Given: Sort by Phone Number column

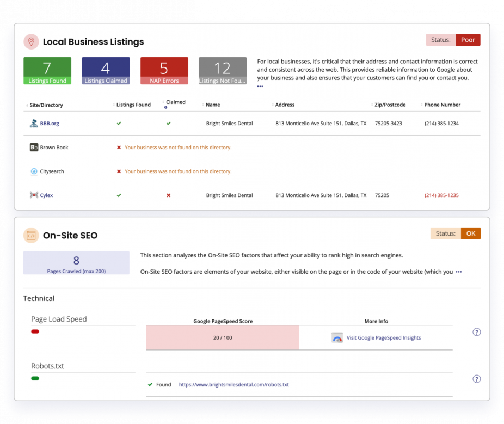Looking at the screenshot, I should pos(442,105).
